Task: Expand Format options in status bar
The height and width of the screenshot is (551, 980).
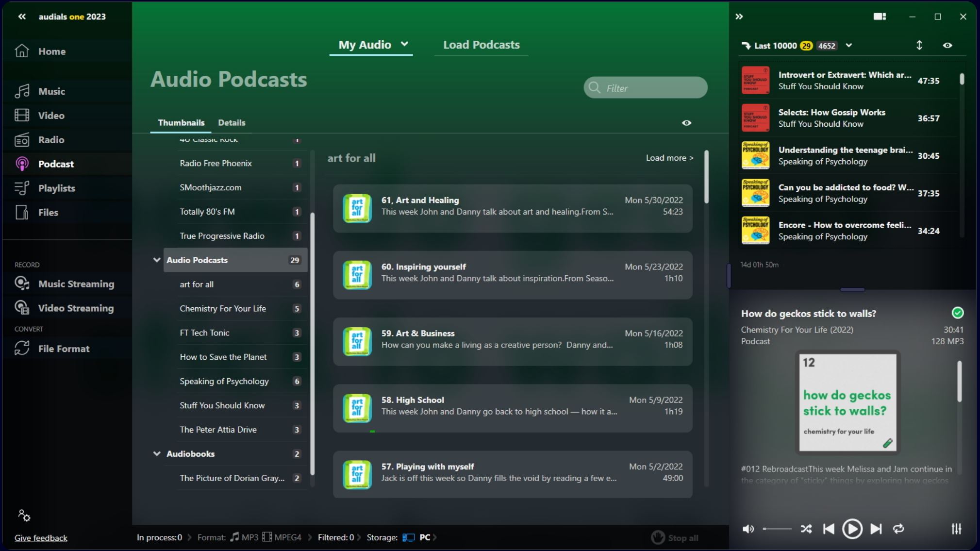Action: pos(310,537)
